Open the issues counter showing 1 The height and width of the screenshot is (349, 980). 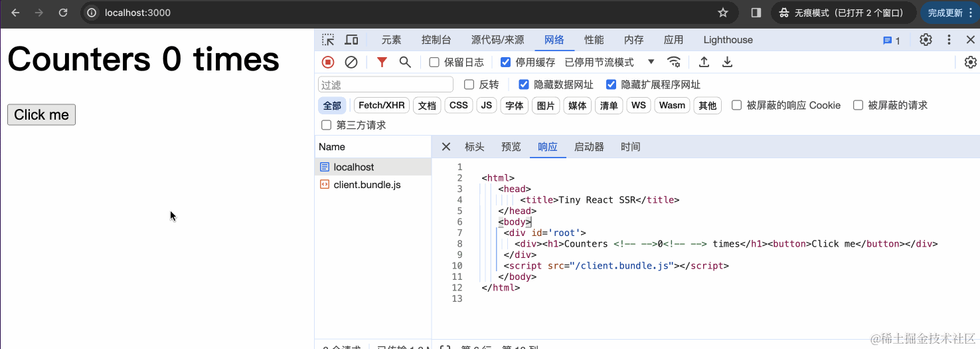(x=891, y=41)
